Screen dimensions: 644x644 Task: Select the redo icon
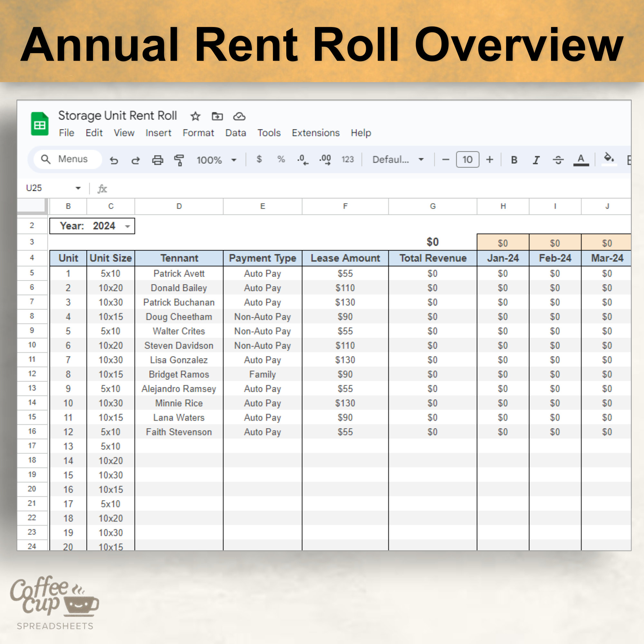(136, 160)
